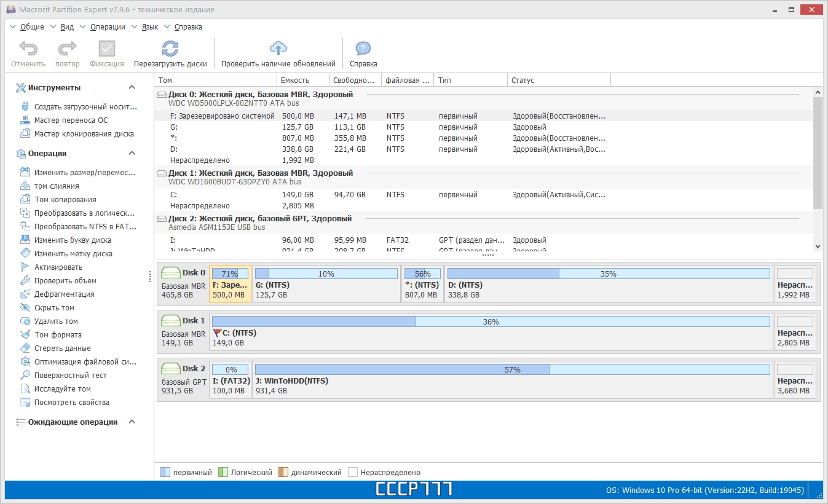
Task: Select D: 338,8 GB volume row
Action: pyautogui.click(x=483, y=149)
